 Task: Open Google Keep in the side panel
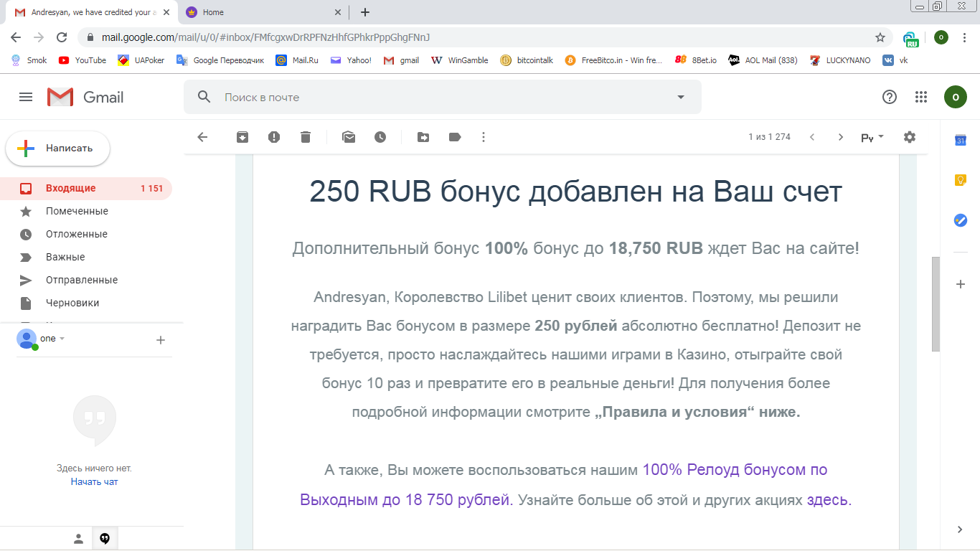point(961,180)
